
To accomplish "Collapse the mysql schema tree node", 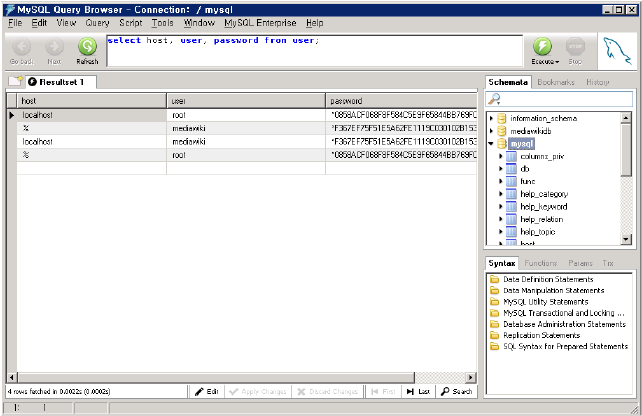I will pyautogui.click(x=490, y=144).
